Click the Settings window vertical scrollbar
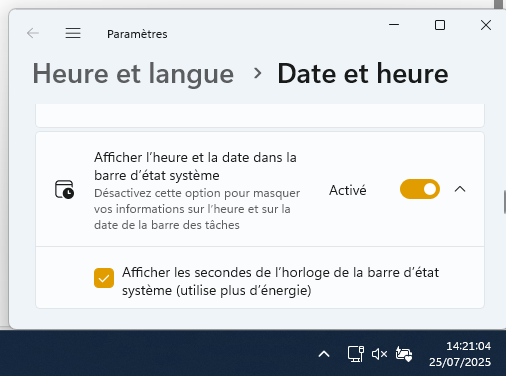 point(505,202)
